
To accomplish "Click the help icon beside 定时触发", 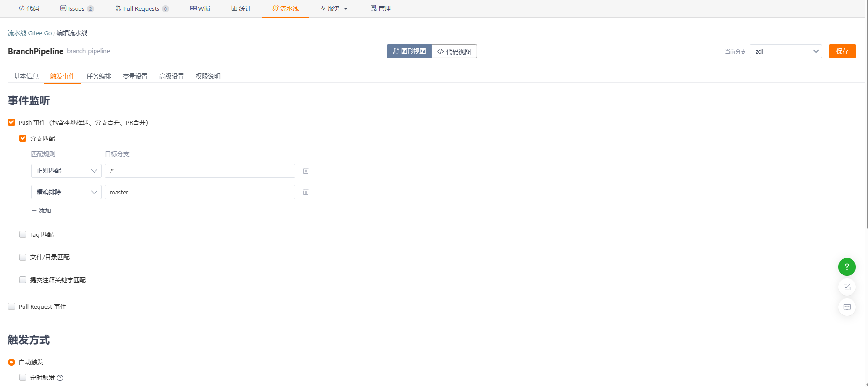I will click(x=60, y=378).
